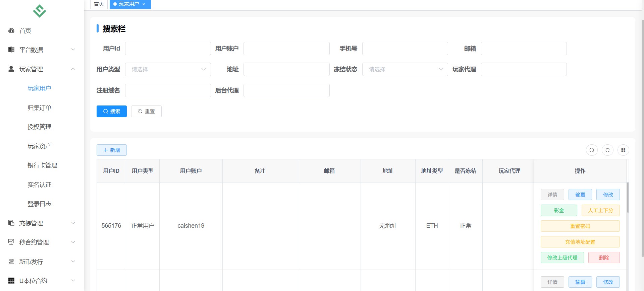
Task: Focus the 地址 input field
Action: (286, 69)
